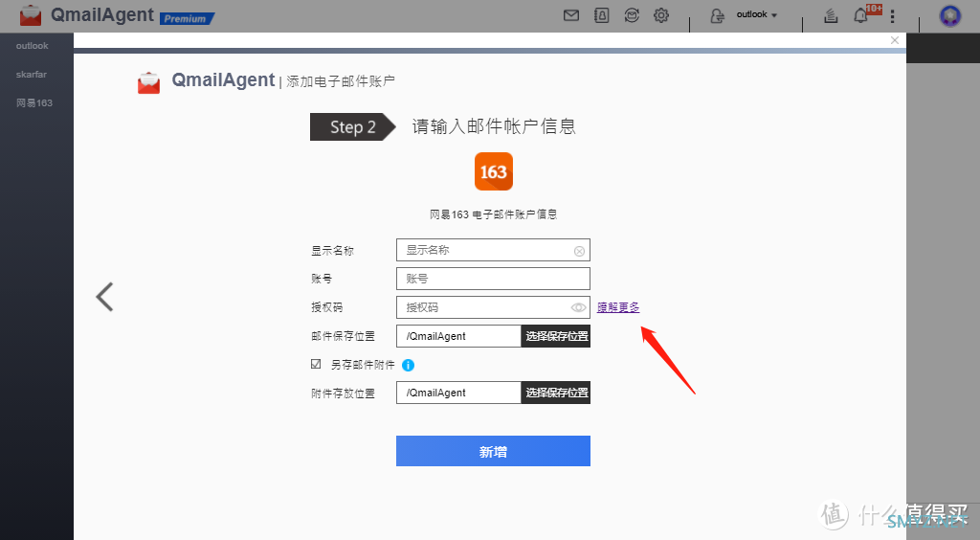Go back with the left chevron arrow
The height and width of the screenshot is (540, 980).
point(104,297)
